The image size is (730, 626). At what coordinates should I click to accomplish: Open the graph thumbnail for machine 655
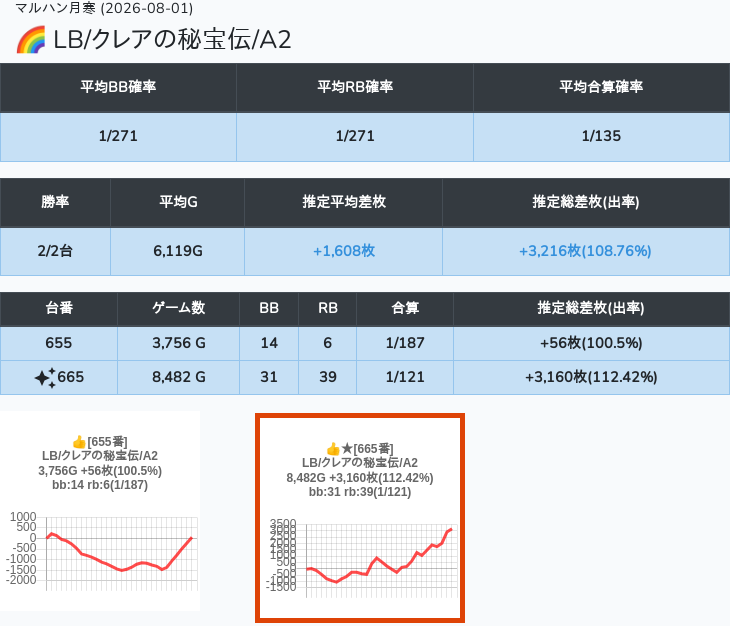click(100, 511)
